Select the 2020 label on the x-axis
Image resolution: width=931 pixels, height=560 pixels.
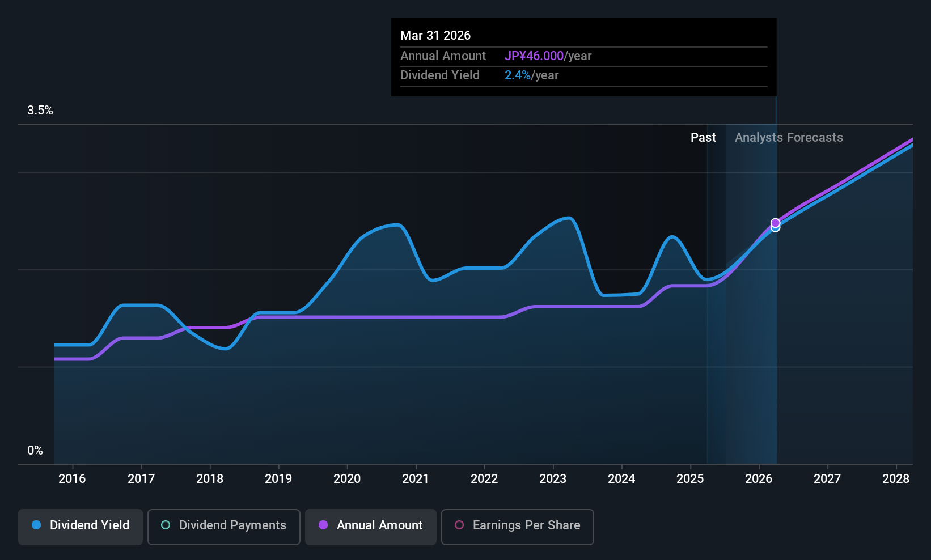347,479
